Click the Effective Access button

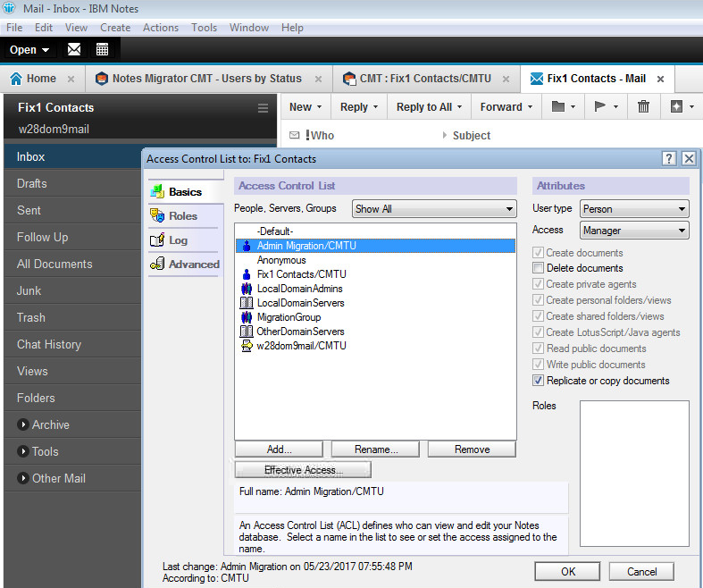click(x=303, y=470)
